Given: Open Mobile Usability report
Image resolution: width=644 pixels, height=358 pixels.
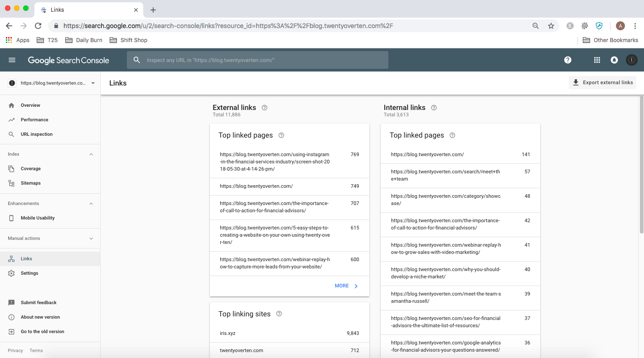Looking at the screenshot, I should [38, 218].
